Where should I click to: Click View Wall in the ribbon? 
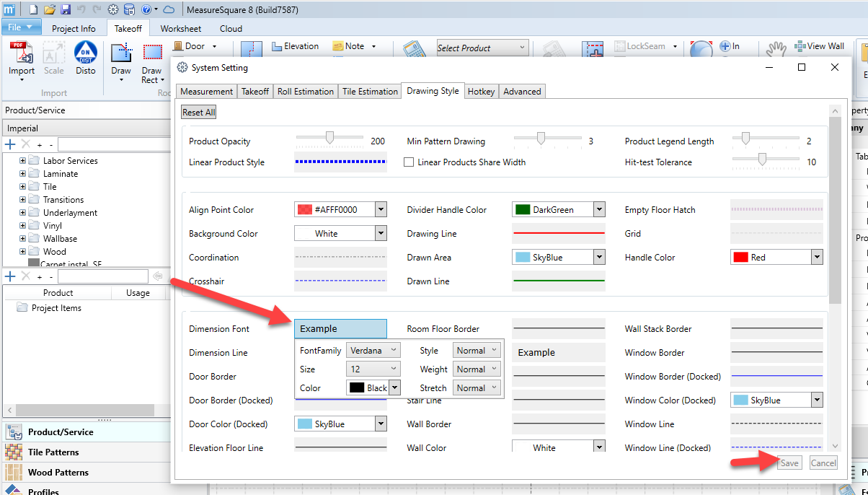[819, 46]
